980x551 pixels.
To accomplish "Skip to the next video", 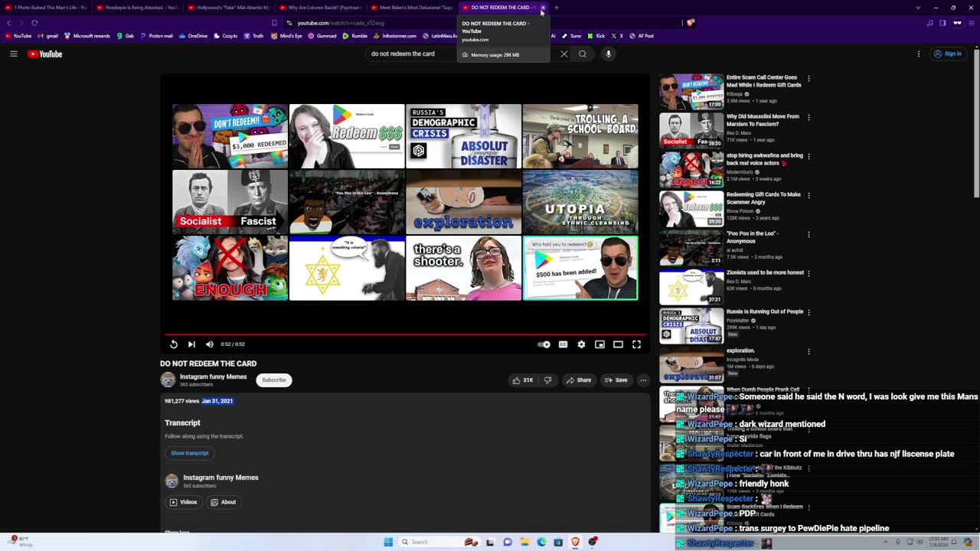I will (191, 344).
